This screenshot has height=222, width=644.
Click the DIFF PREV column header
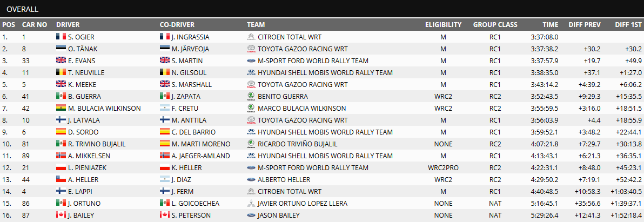(585, 25)
